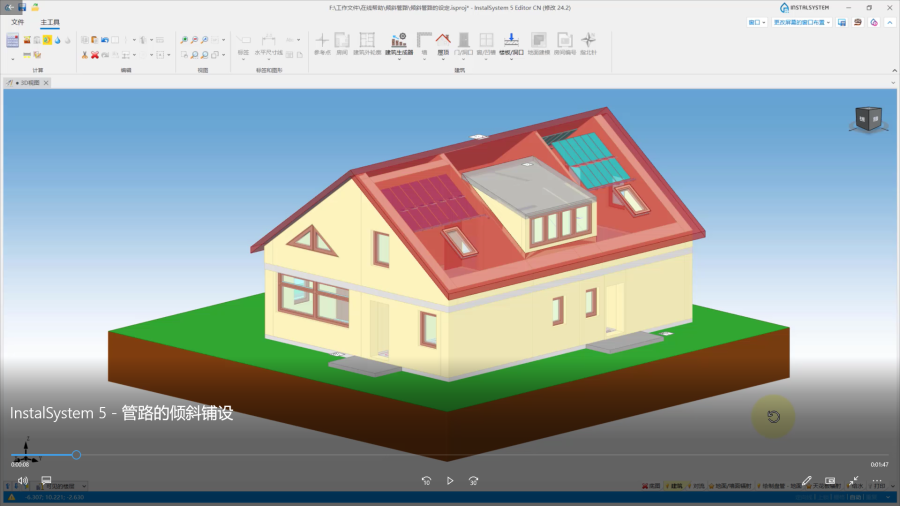
Task: Expand the 楼板/洞口 dropdown arrow
Action: 511,59
